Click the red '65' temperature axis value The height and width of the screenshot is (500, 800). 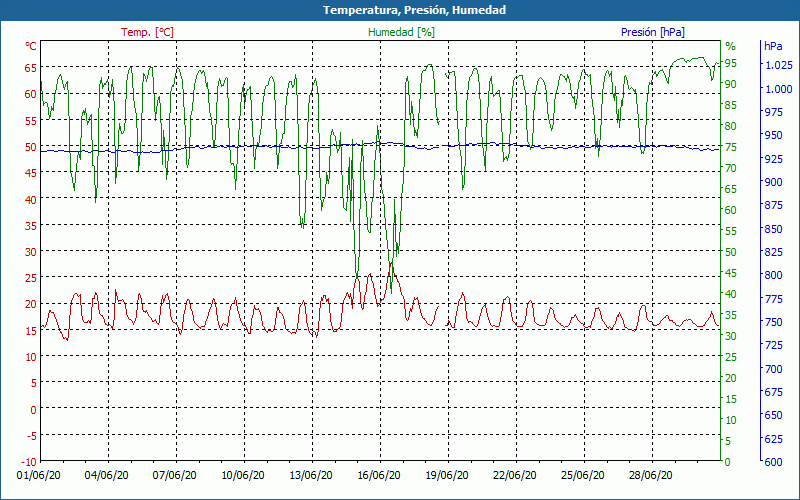click(31, 68)
